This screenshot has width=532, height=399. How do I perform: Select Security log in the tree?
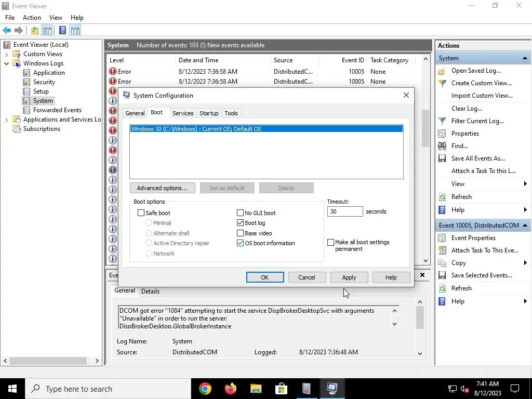[x=44, y=82]
